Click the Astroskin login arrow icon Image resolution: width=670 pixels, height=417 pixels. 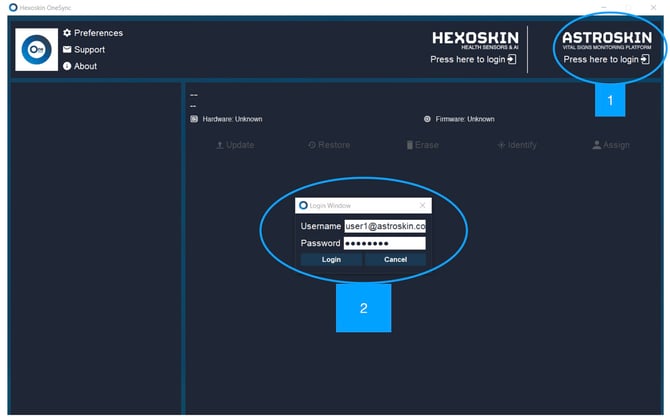coord(645,60)
